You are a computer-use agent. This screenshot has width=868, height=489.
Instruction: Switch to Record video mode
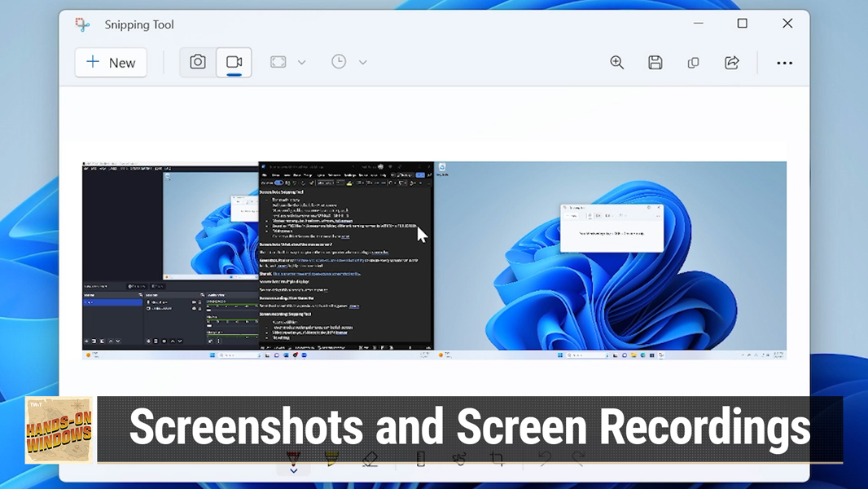[x=235, y=62]
